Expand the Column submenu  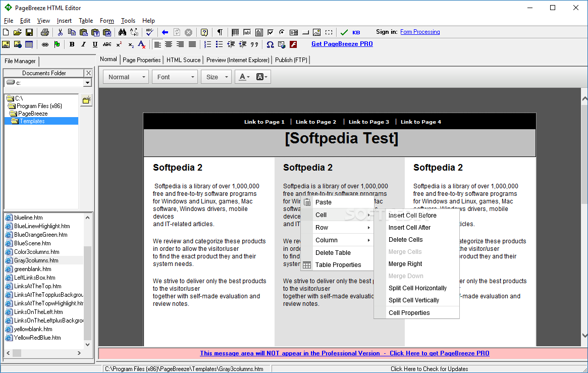[x=343, y=240]
